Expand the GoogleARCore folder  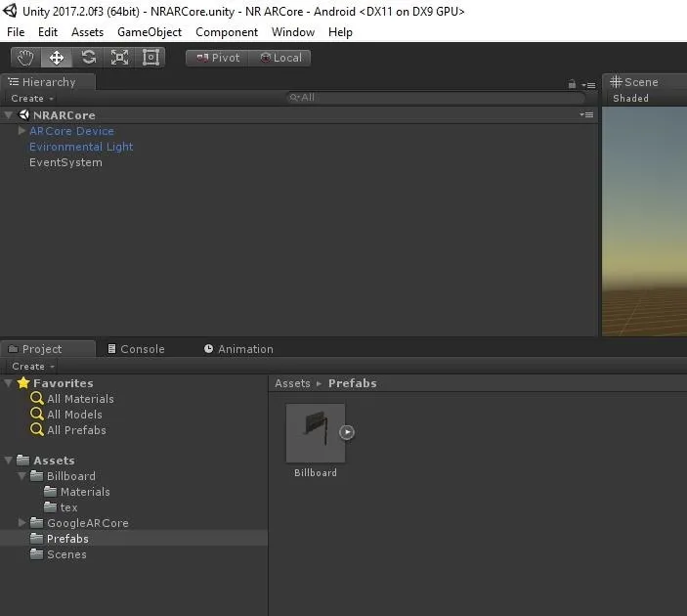pos(21,522)
